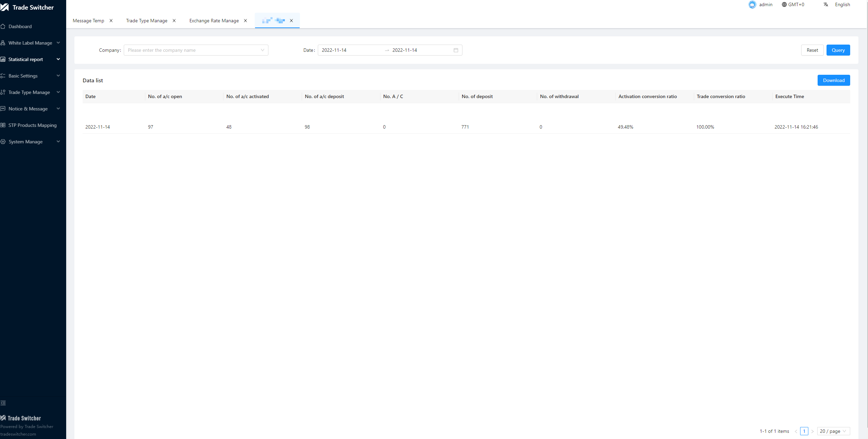The height and width of the screenshot is (439, 868).
Task: Click the language translate icon
Action: 826,4
